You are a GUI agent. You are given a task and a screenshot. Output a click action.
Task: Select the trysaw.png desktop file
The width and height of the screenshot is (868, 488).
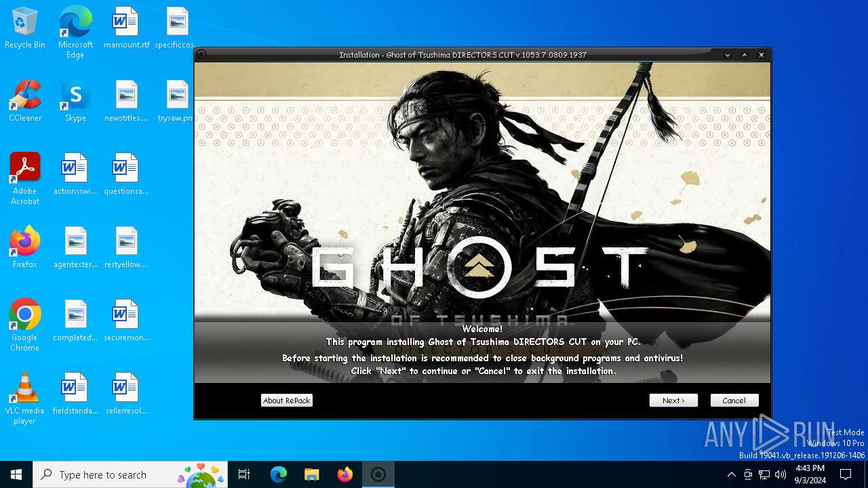(x=176, y=102)
